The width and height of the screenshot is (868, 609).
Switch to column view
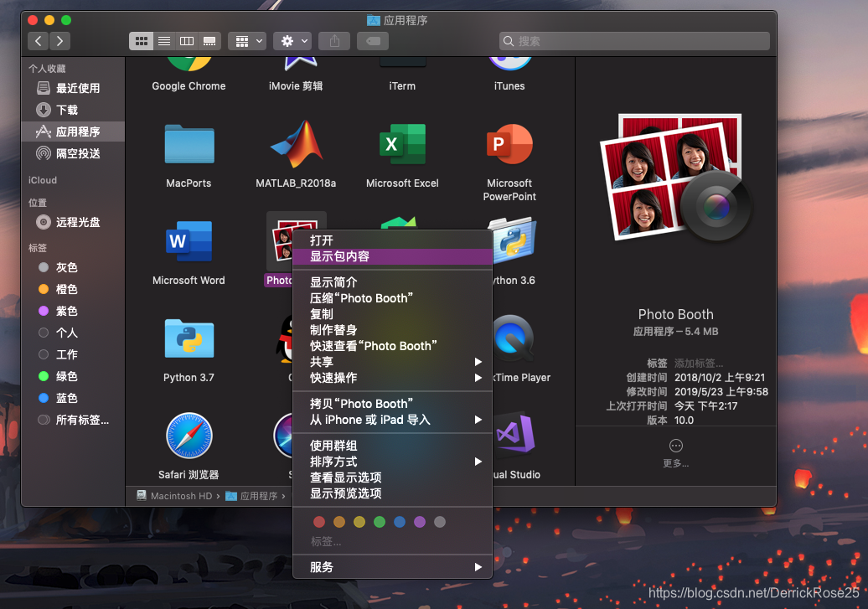(x=187, y=41)
